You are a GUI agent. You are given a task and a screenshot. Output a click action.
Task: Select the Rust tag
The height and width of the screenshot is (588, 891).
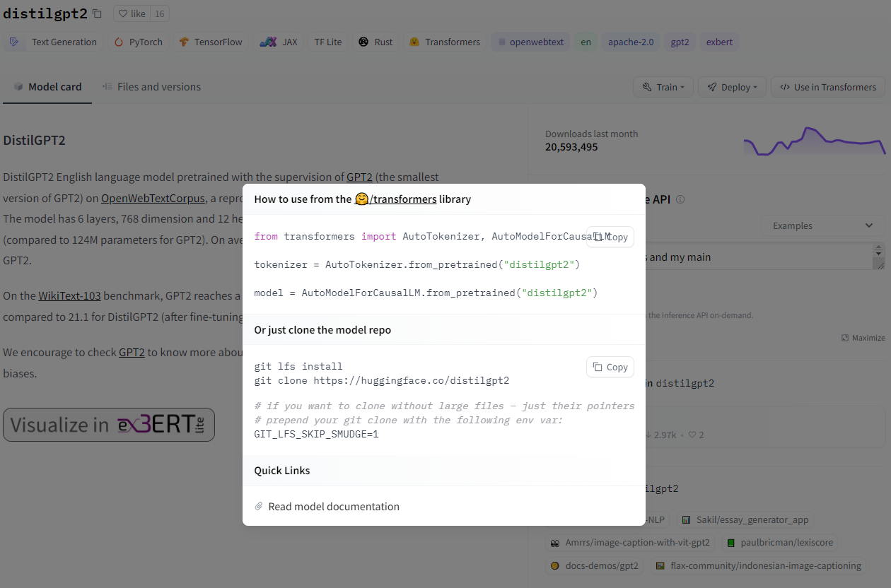point(375,42)
